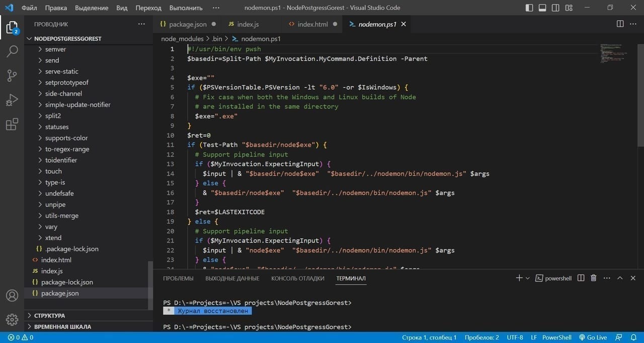
Task: Open package-lock.json in the file tree
Action: click(x=67, y=282)
